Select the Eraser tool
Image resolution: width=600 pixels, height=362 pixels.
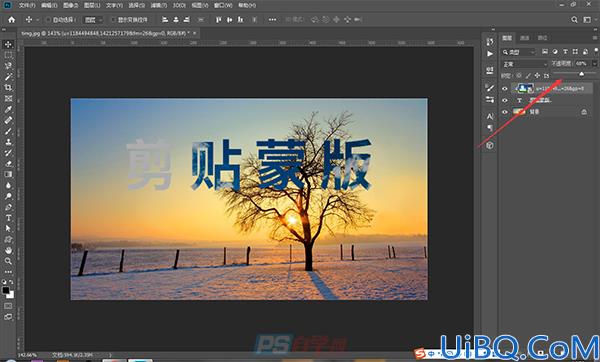pyautogui.click(x=8, y=163)
